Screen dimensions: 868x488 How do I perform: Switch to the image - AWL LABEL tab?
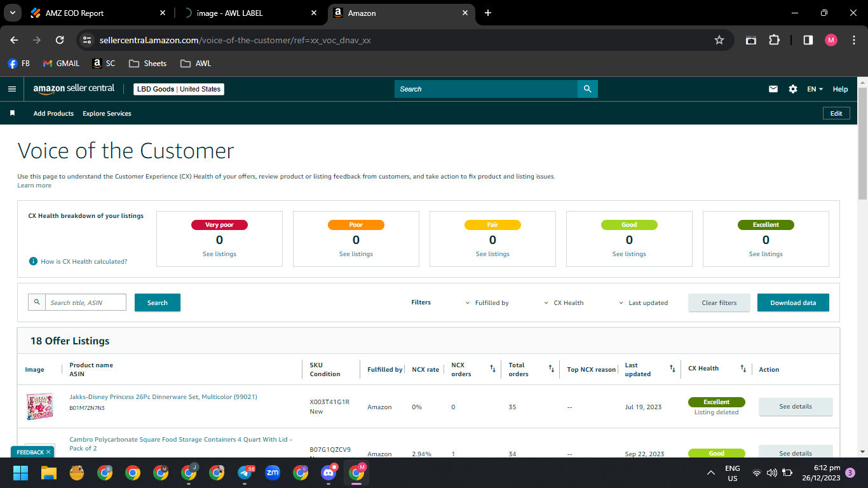pos(249,13)
